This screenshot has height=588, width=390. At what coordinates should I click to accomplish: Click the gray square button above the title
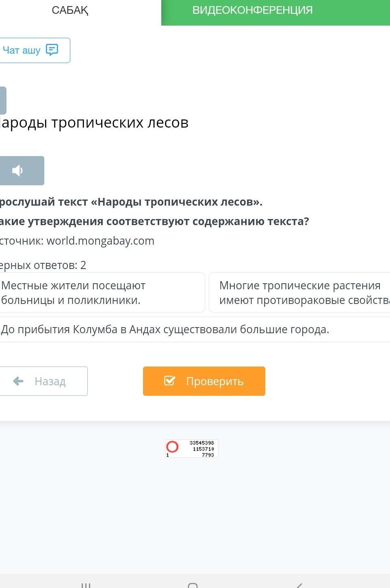coord(2,100)
